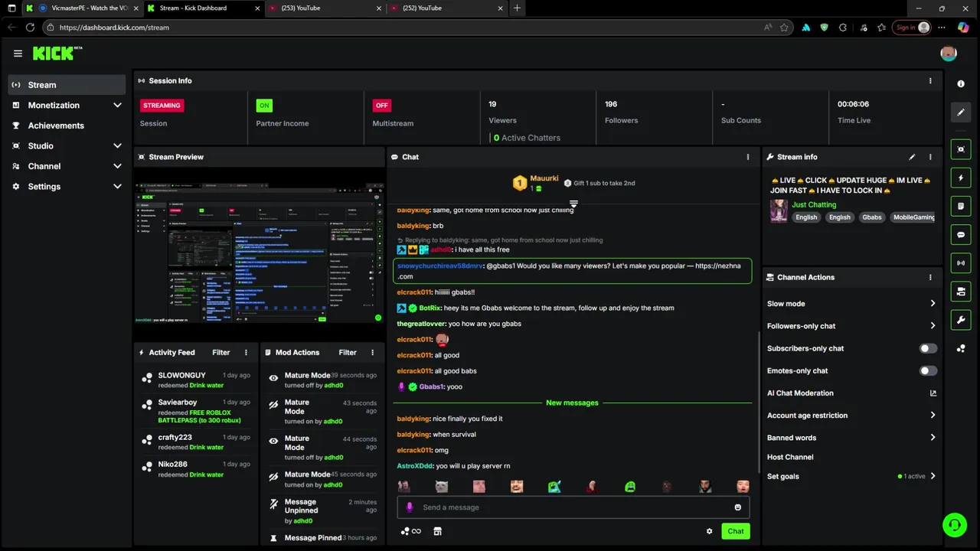The height and width of the screenshot is (551, 980).
Task: Open Slow mode options chevron
Action: pos(933,304)
